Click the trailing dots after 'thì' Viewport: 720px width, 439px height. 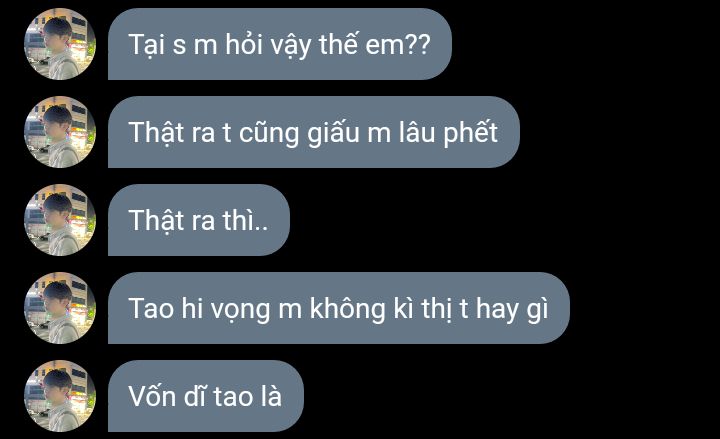tap(261, 227)
